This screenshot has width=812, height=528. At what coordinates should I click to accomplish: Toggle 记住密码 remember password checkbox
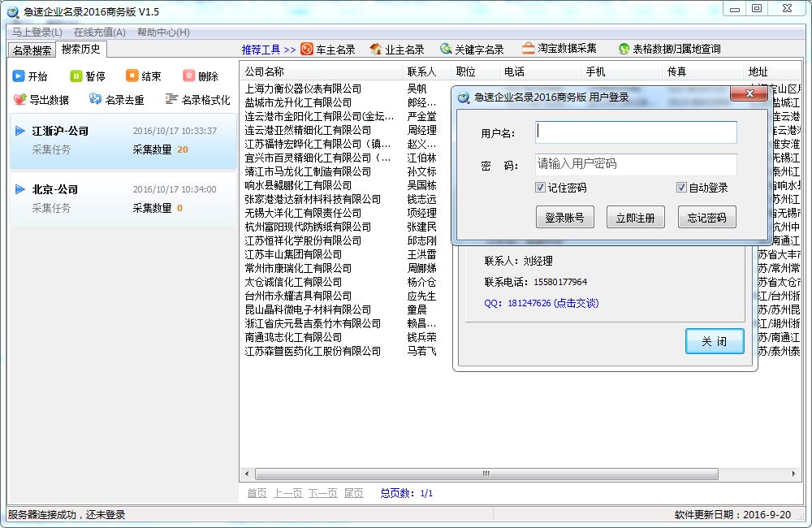pos(541,188)
